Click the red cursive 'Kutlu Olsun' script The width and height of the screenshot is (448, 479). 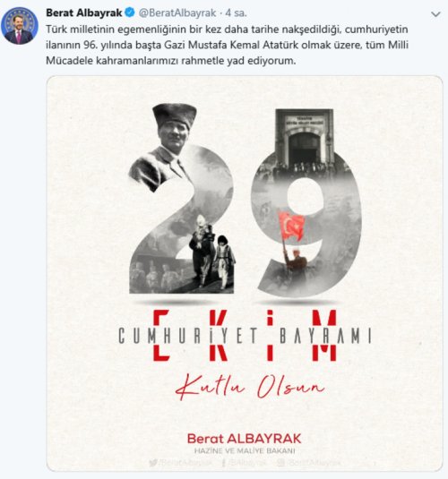click(250, 386)
